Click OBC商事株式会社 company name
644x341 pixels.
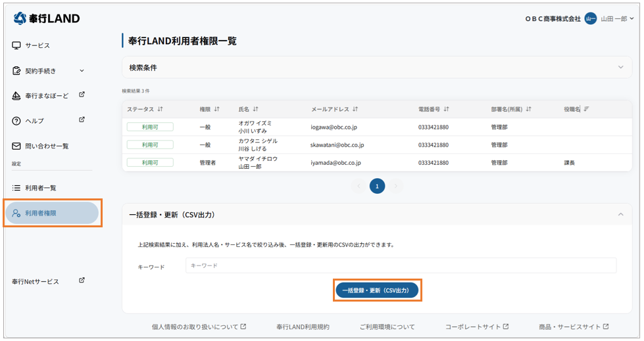[x=553, y=19]
